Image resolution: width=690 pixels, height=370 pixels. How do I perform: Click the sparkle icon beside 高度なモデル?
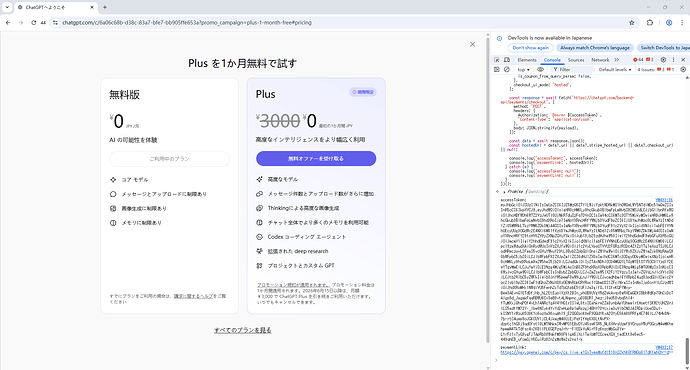tap(260, 179)
